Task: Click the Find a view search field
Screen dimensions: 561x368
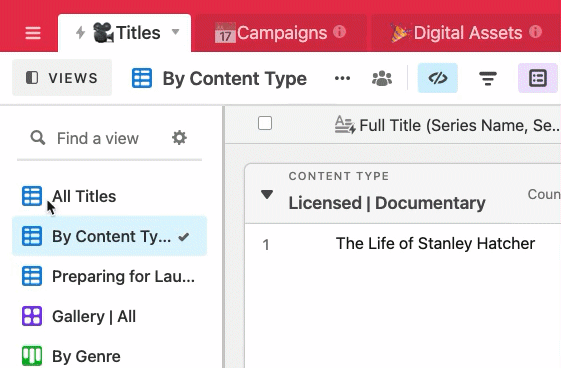Action: click(x=97, y=138)
